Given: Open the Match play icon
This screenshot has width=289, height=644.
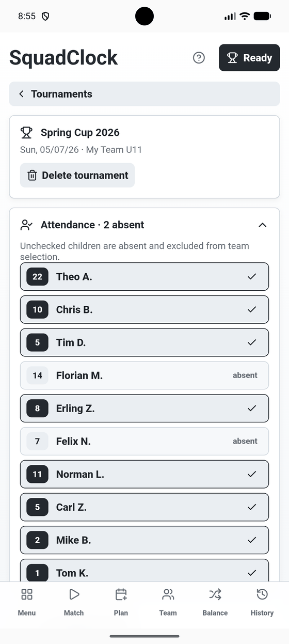Looking at the screenshot, I should click(74, 594).
